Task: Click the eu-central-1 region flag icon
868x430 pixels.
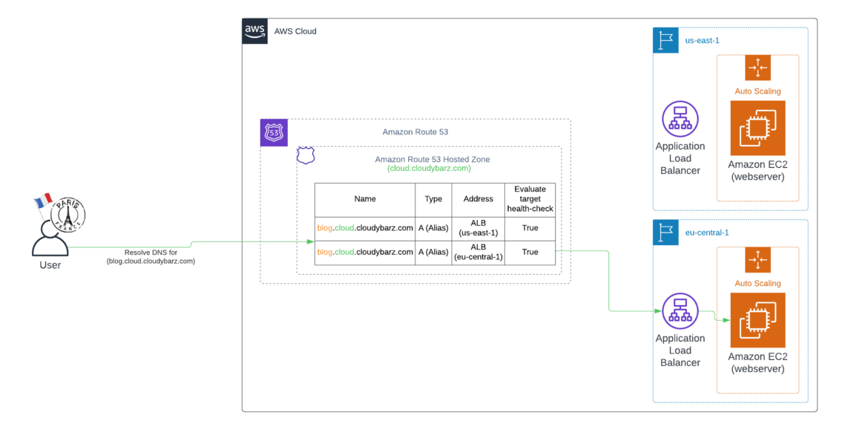Action: tap(665, 232)
